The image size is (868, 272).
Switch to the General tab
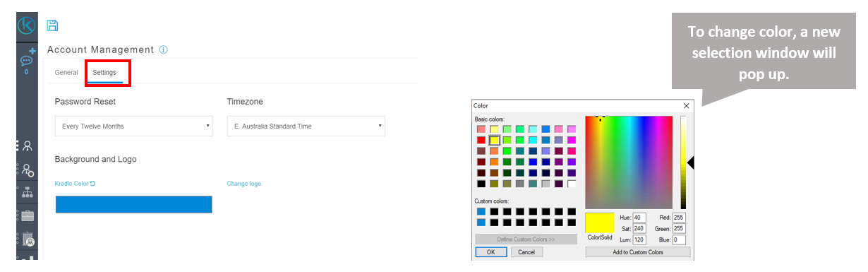pyautogui.click(x=66, y=72)
